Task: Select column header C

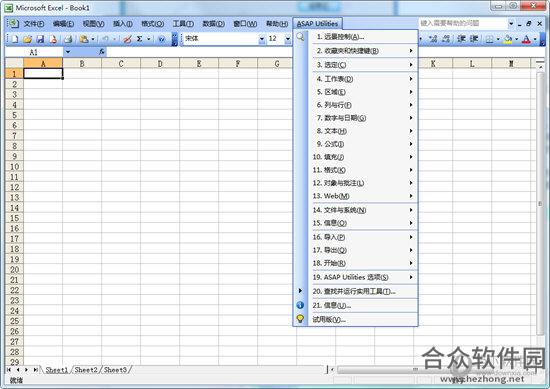Action: click(x=121, y=63)
